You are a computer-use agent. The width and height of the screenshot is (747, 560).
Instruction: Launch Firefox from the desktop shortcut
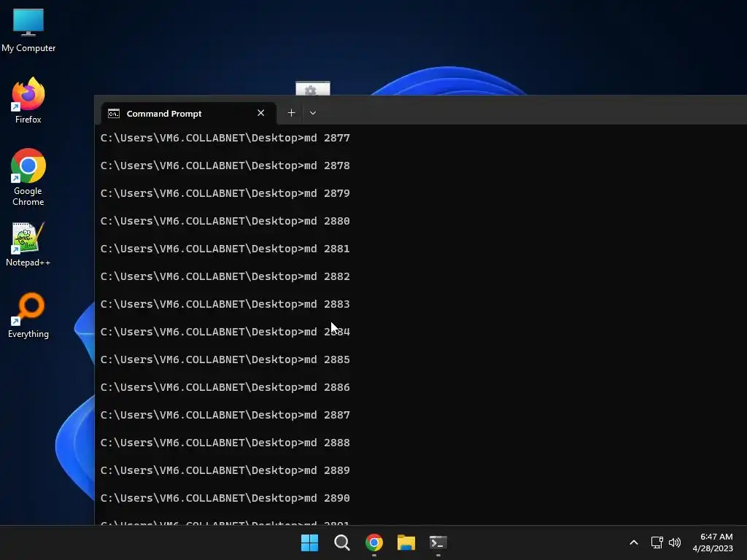tap(28, 101)
